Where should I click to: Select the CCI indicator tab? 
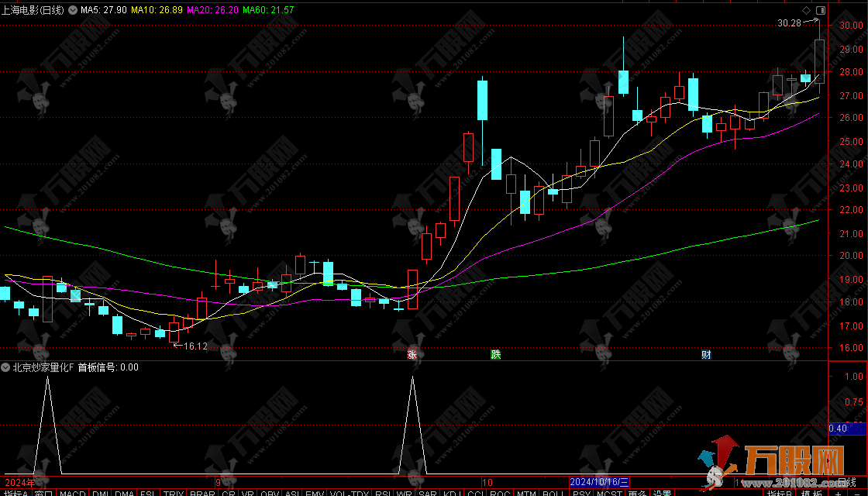tap(476, 493)
